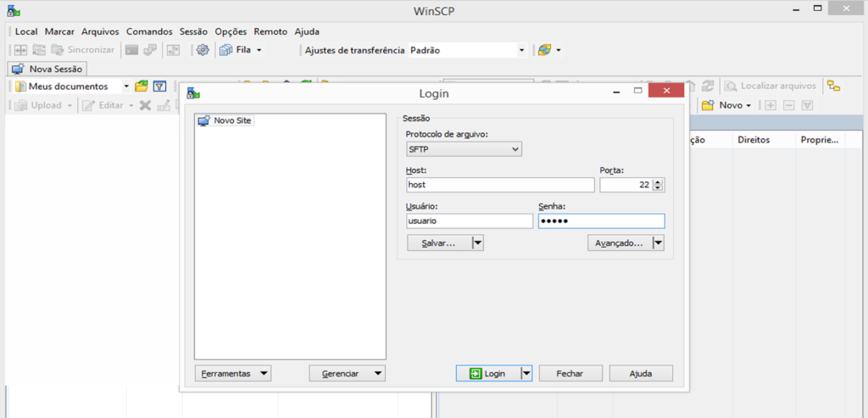
Task: Click the Fila queue icon
Action: pyautogui.click(x=225, y=50)
